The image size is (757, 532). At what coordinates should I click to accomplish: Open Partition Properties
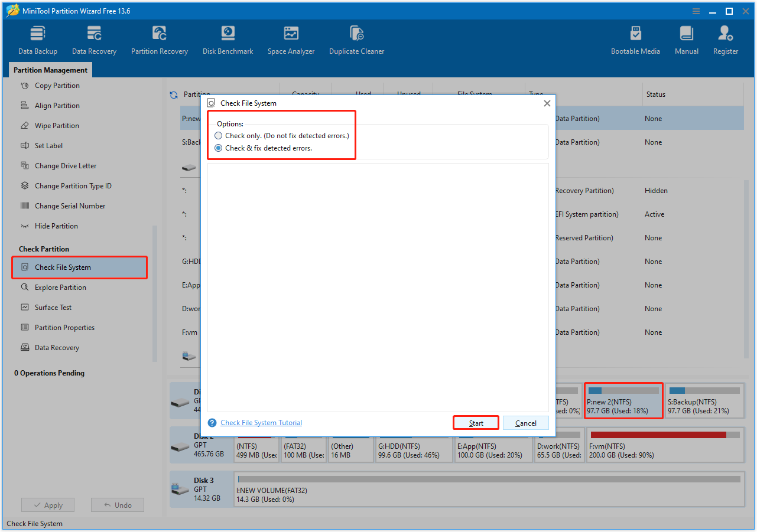[64, 328]
